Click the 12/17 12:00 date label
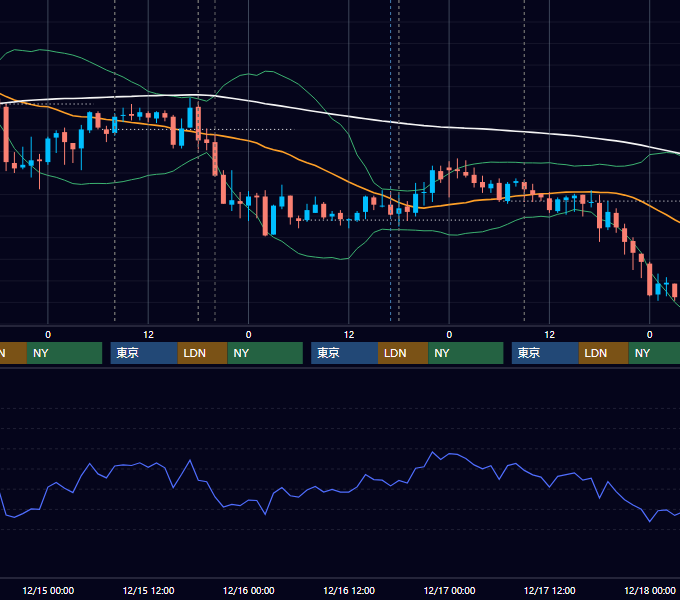The height and width of the screenshot is (600, 680). pos(549,590)
